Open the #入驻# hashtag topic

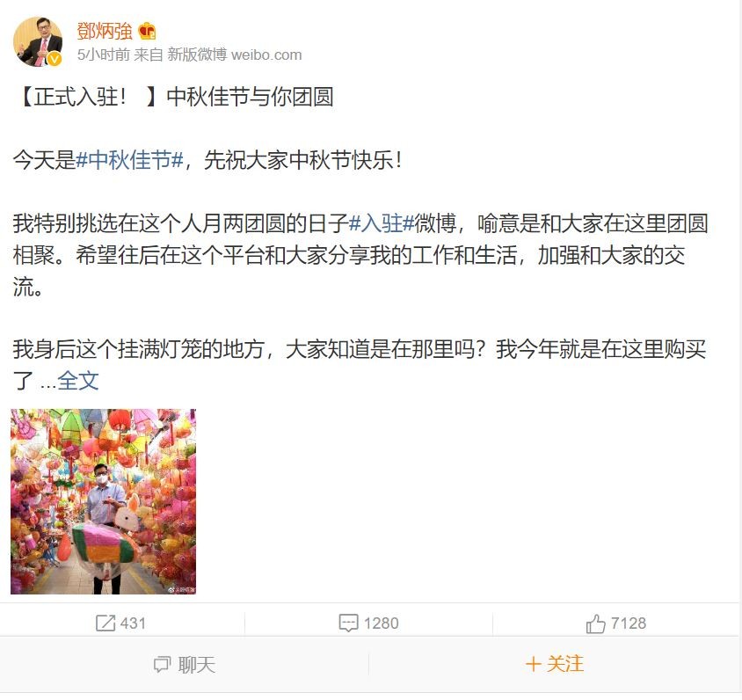tap(382, 223)
